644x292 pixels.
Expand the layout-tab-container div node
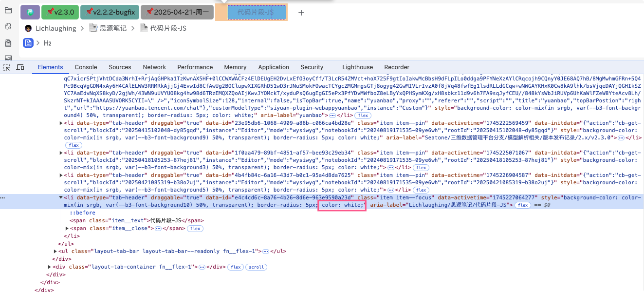point(50,267)
